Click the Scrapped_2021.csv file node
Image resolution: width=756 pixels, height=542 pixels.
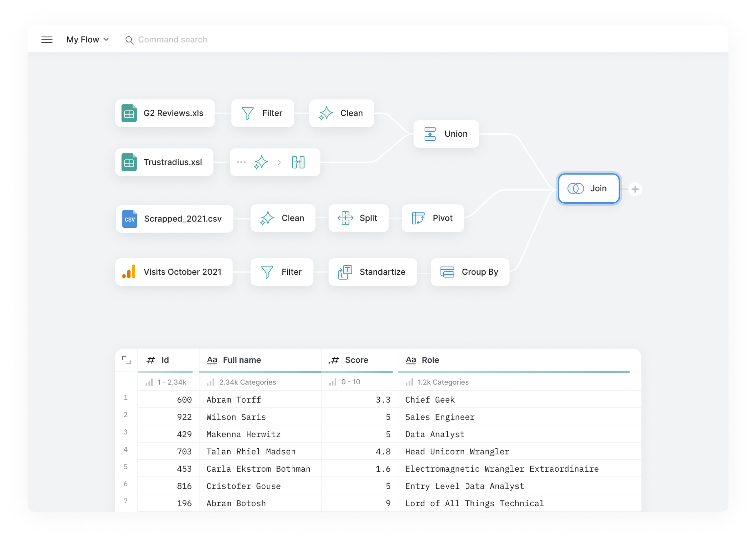point(174,219)
